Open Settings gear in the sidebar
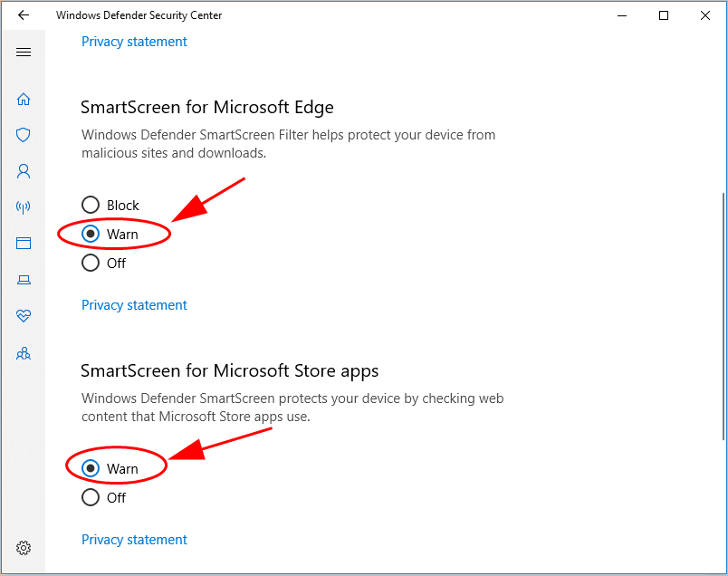Screen dimensions: 728x576 [24, 548]
